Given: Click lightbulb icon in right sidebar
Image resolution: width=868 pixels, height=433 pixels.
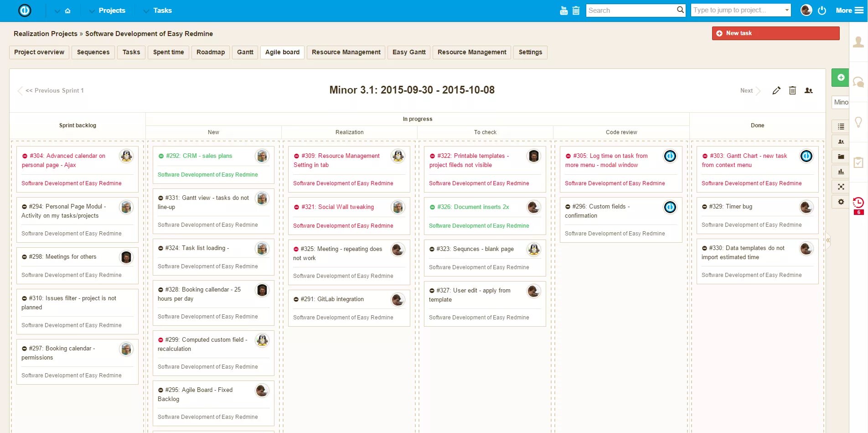Looking at the screenshot, I should coord(858,122).
